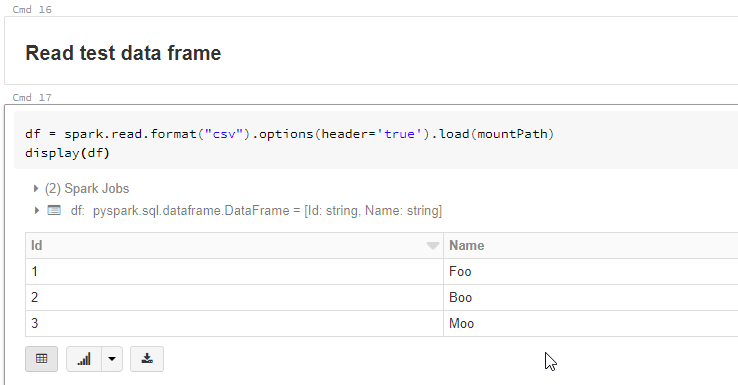The image size is (738, 385).
Task: Click the Cmd 17 cell label
Action: point(32,97)
